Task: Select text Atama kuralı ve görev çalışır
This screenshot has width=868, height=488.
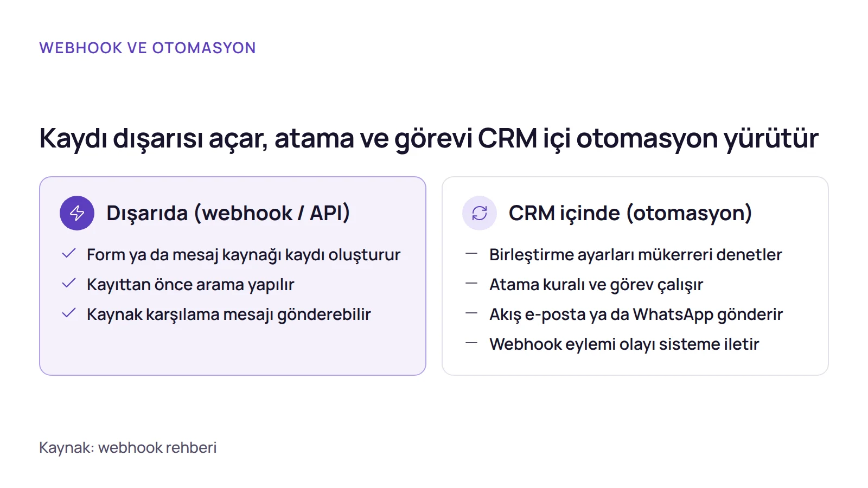Action: (x=596, y=285)
